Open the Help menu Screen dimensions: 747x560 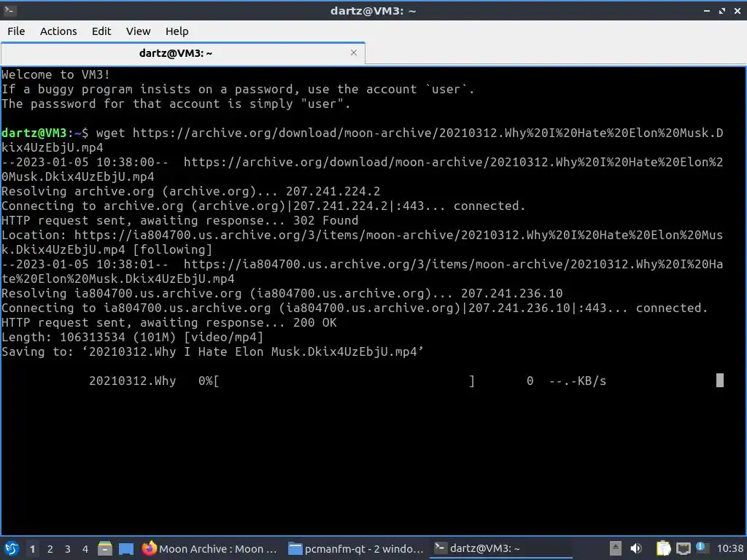[x=177, y=31]
